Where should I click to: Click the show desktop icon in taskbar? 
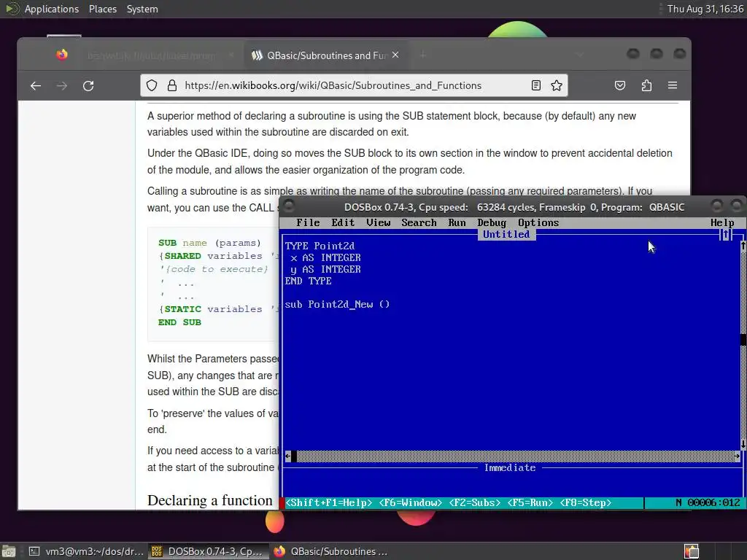(9, 551)
